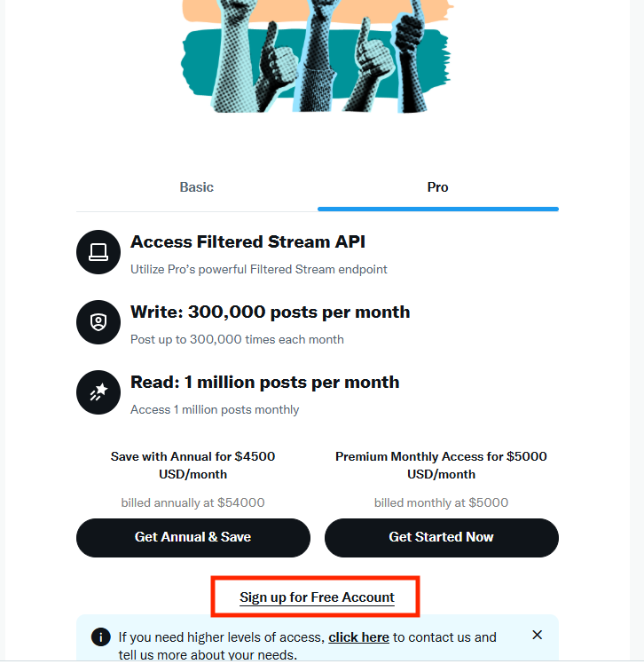
Task: Click the info icon in the notice banner
Action: pyautogui.click(x=102, y=637)
